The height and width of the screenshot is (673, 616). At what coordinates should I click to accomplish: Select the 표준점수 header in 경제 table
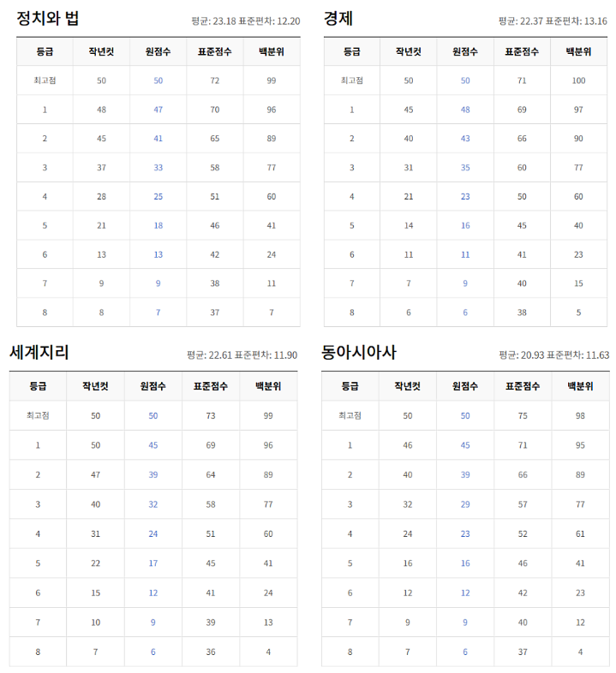522,51
